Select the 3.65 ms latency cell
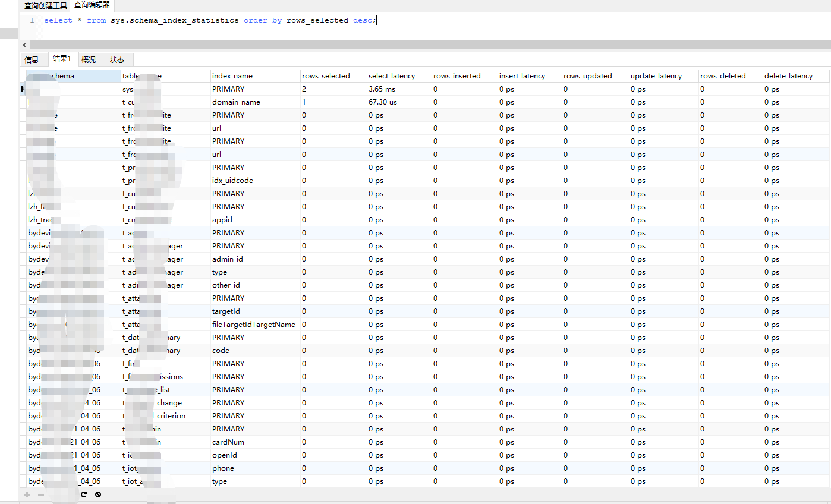Screen dimensions: 831x504 pos(382,89)
